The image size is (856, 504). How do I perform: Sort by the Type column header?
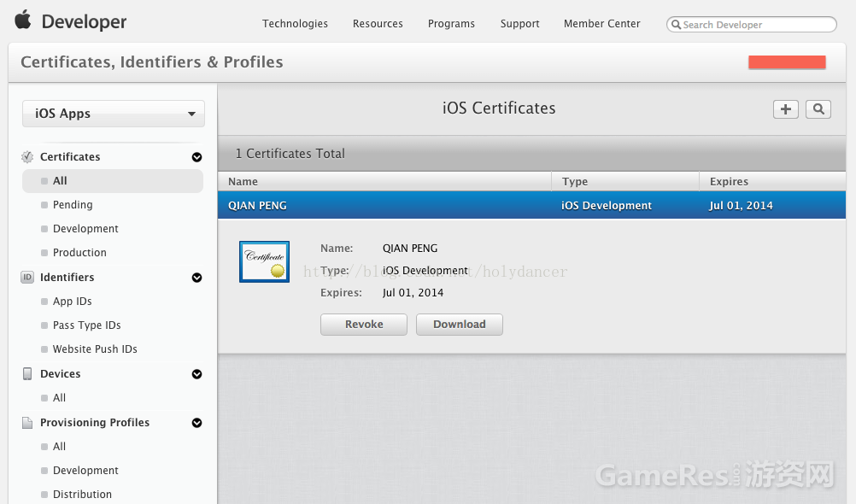(x=625, y=181)
